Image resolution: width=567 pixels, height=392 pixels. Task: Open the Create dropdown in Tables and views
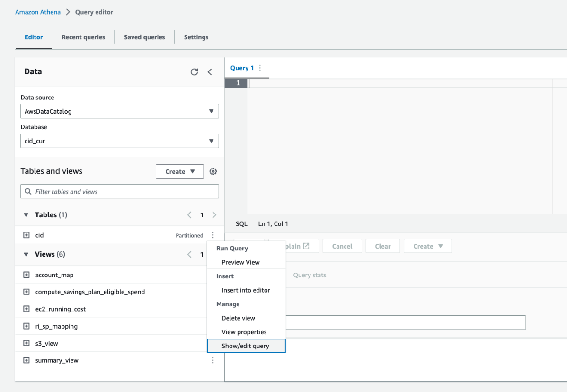pyautogui.click(x=179, y=171)
